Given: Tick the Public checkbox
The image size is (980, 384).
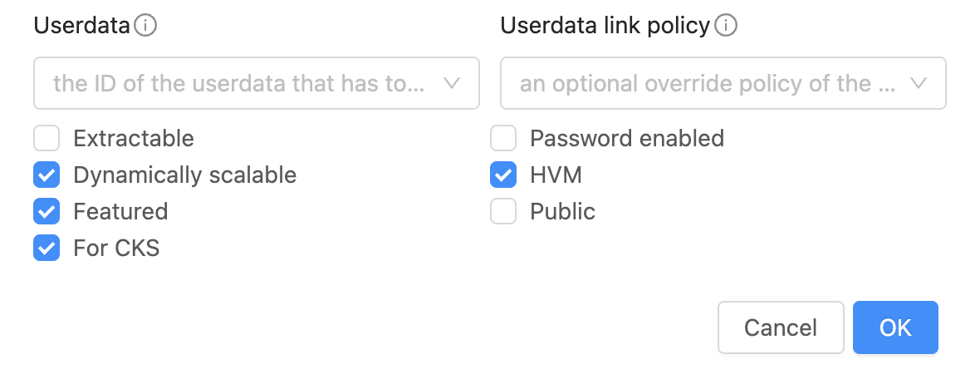Looking at the screenshot, I should point(503,212).
